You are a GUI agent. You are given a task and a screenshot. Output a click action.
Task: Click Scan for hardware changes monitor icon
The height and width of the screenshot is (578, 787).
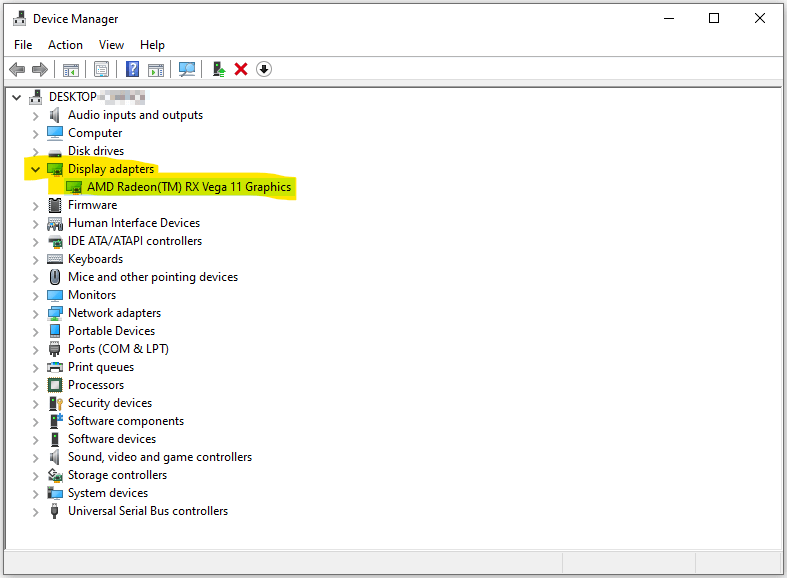187,69
